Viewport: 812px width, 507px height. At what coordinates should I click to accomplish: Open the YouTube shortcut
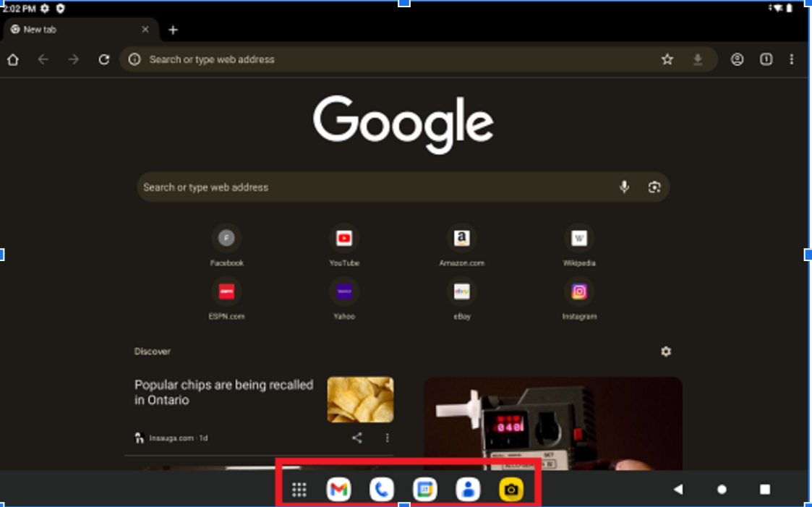(x=344, y=239)
